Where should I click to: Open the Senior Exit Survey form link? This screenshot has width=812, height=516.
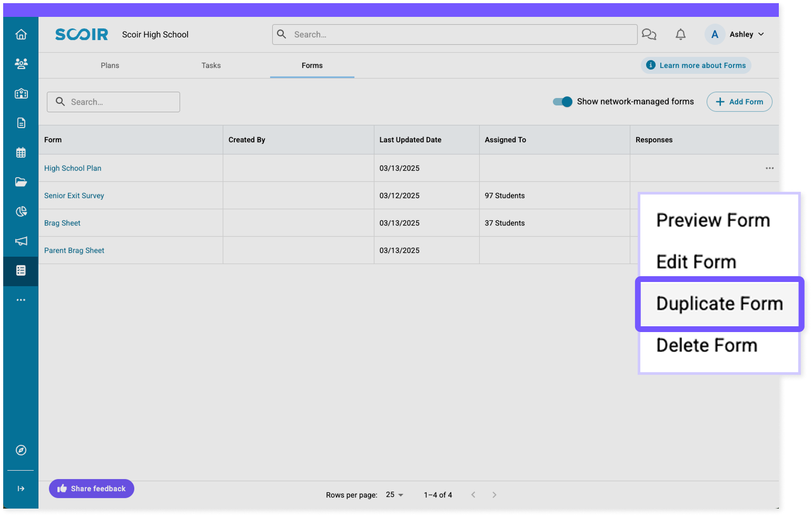point(74,196)
